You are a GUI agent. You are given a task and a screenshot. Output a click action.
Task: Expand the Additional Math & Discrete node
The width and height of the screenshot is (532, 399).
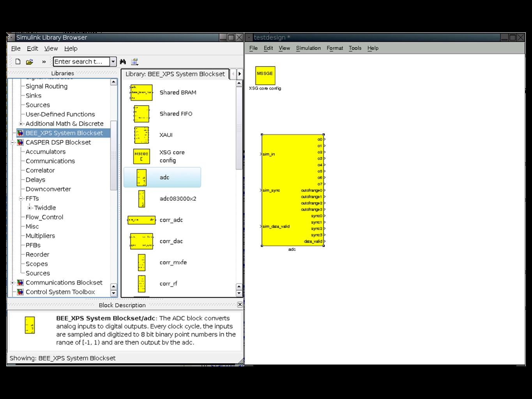coord(21,124)
